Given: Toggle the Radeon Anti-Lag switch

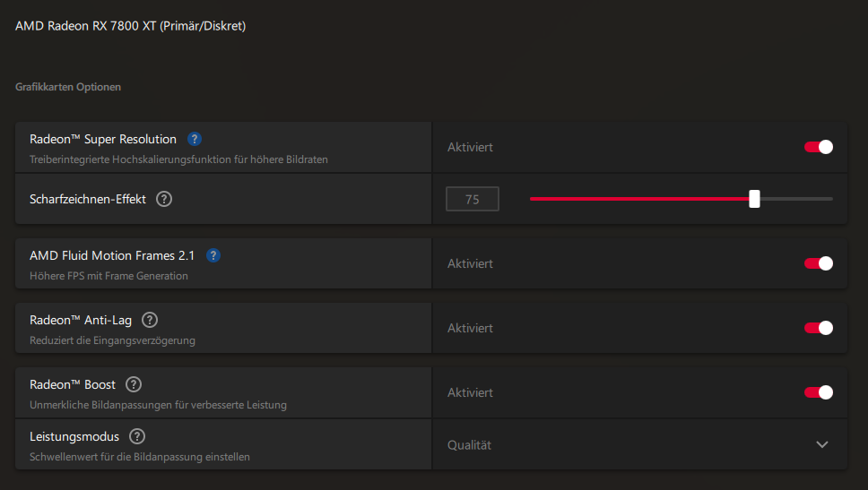Looking at the screenshot, I should pos(819,328).
